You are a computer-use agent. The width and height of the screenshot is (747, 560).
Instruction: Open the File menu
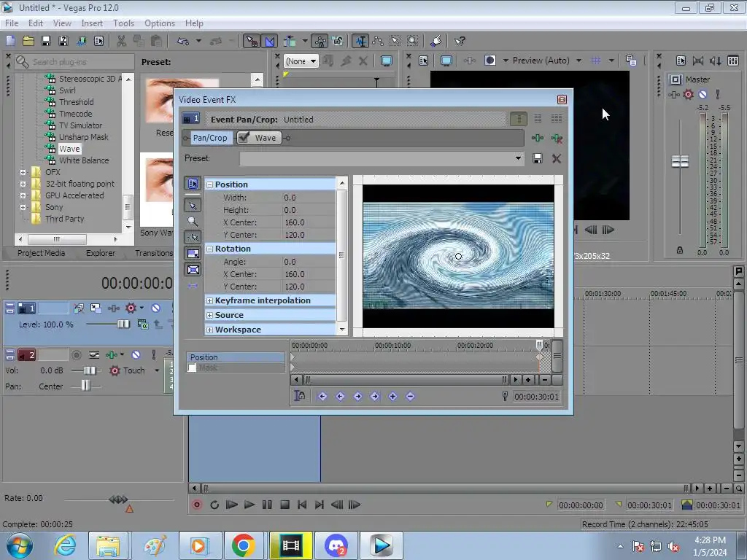coord(12,23)
